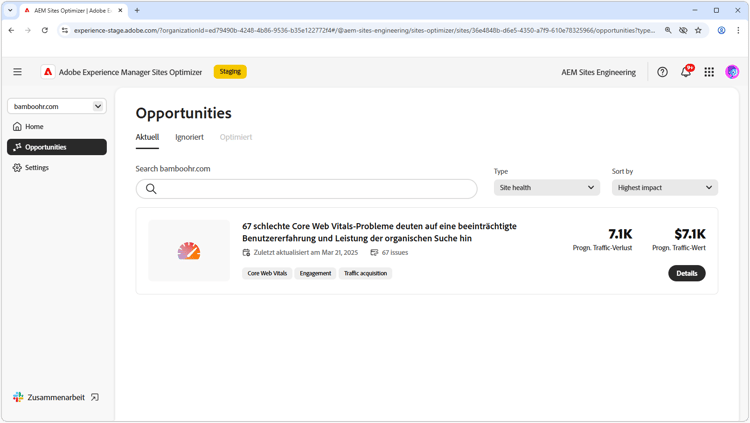
Task: Select Opportunities in the sidebar
Action: click(x=57, y=147)
